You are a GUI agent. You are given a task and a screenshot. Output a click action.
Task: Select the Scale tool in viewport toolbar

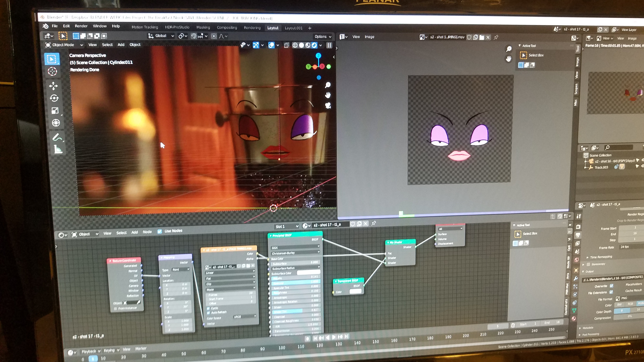click(x=55, y=110)
